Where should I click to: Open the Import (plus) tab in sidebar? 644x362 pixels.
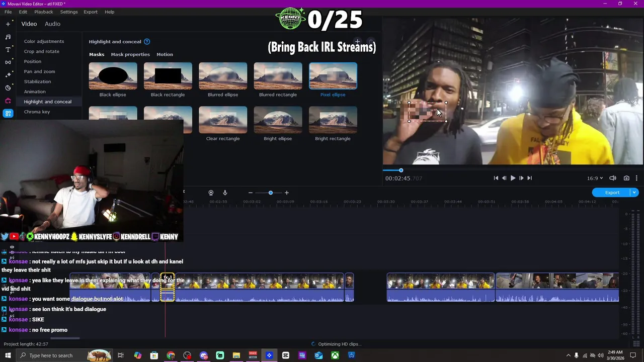[x=8, y=24]
